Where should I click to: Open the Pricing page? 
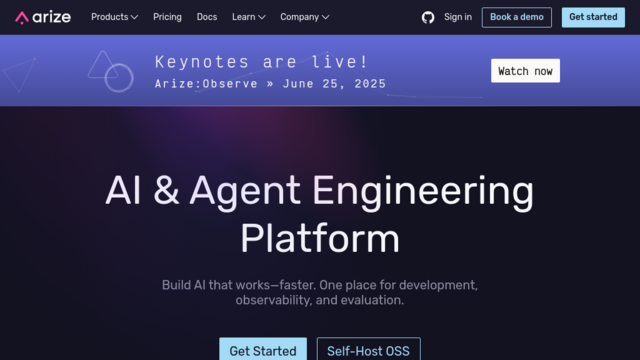[x=167, y=17]
